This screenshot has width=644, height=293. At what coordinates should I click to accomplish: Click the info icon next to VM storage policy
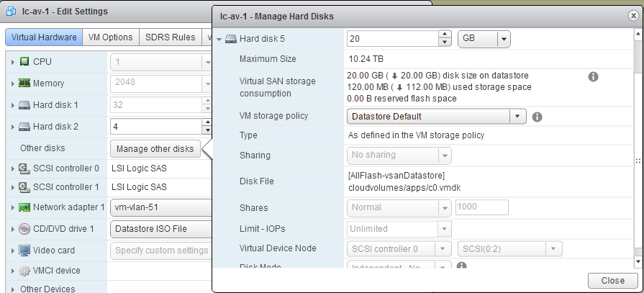point(537,117)
